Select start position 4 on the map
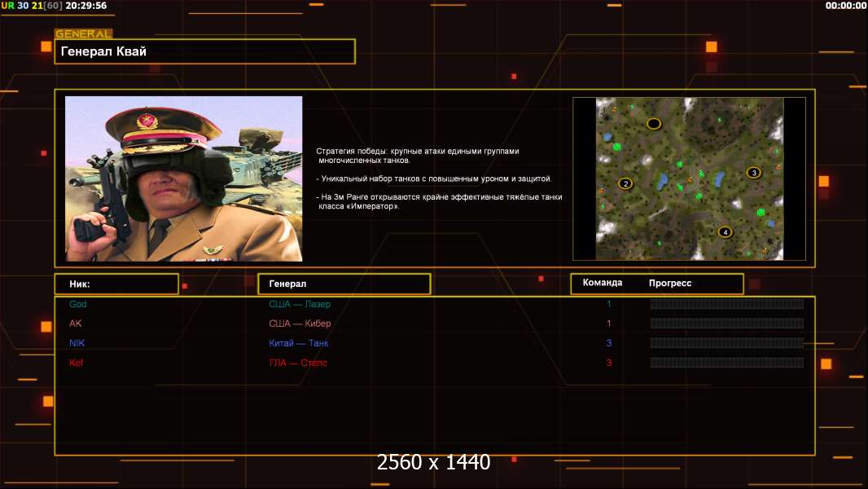868x489 pixels. point(726,232)
